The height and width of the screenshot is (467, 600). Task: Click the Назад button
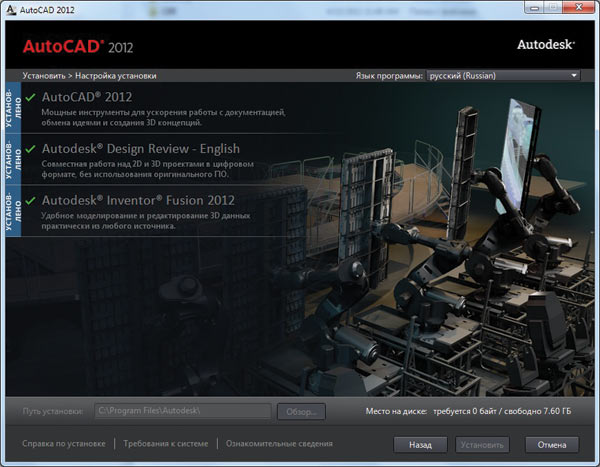(420, 445)
